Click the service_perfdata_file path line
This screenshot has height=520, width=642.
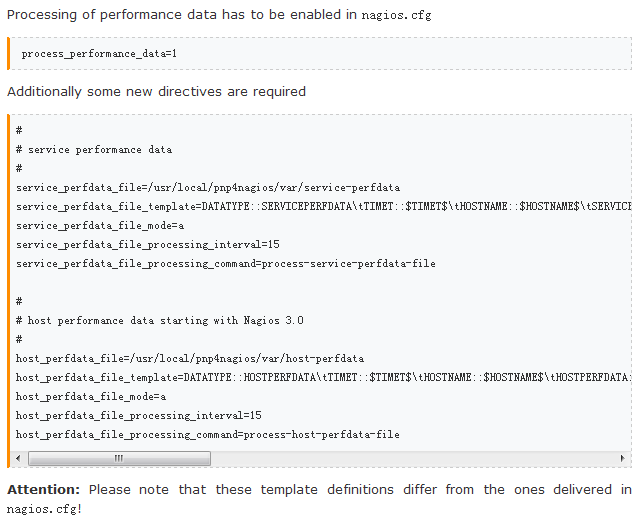pyautogui.click(x=208, y=187)
